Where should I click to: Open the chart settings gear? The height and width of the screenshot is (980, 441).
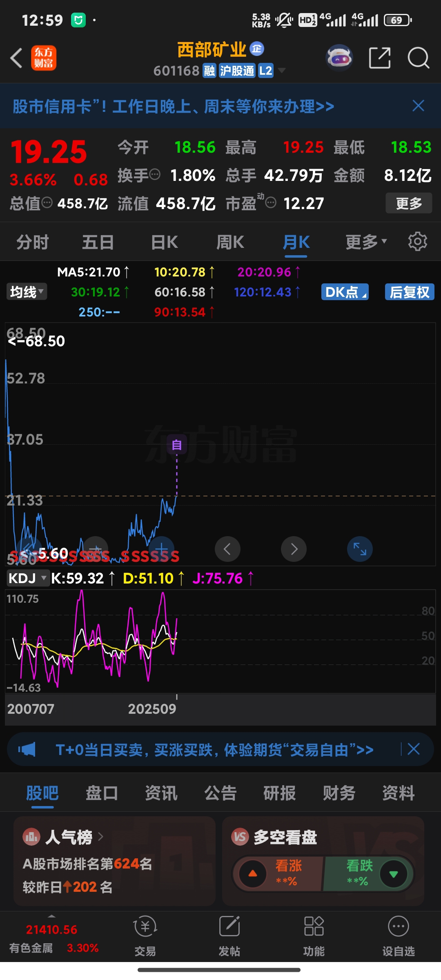tap(417, 241)
